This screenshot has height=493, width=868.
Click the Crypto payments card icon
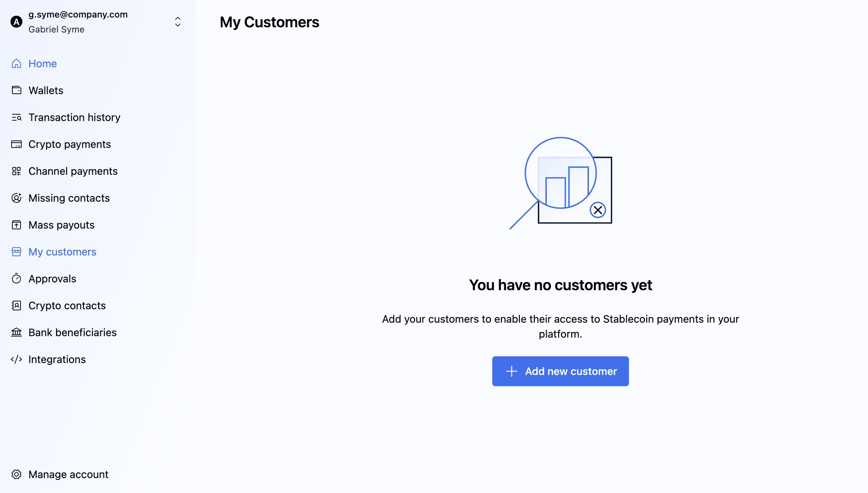16,144
